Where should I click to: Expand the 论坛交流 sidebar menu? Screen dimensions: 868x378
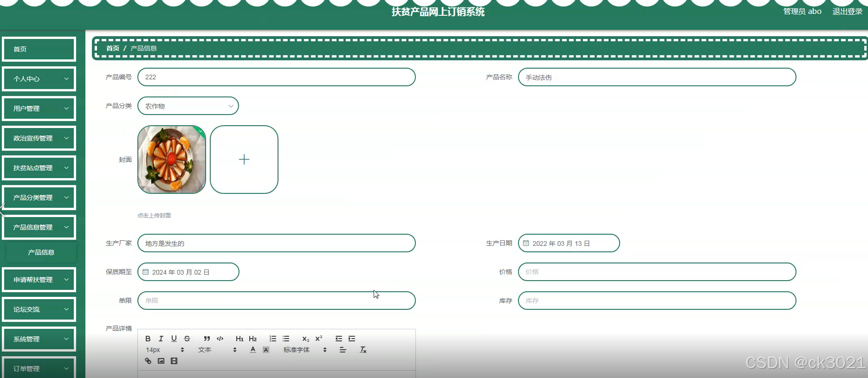click(39, 309)
